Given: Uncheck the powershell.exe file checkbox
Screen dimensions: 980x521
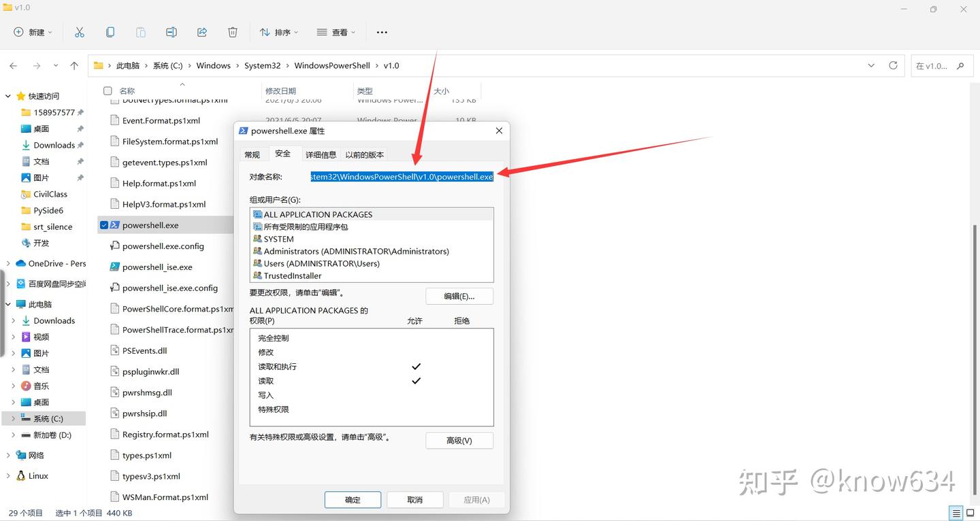Looking at the screenshot, I should 103,225.
